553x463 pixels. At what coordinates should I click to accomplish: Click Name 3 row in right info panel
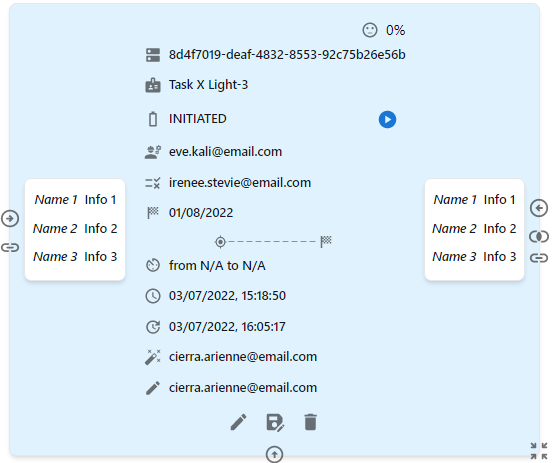(474, 257)
